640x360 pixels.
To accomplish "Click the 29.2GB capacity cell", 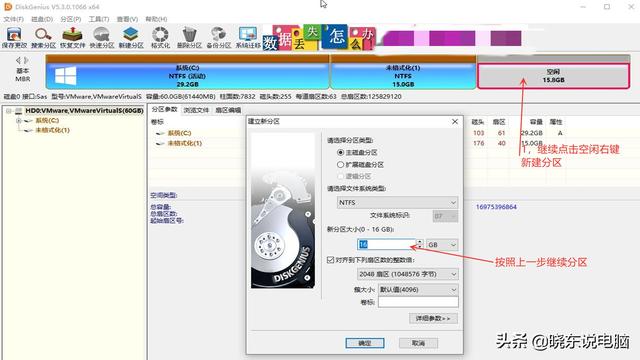I will pyautogui.click(x=531, y=133).
